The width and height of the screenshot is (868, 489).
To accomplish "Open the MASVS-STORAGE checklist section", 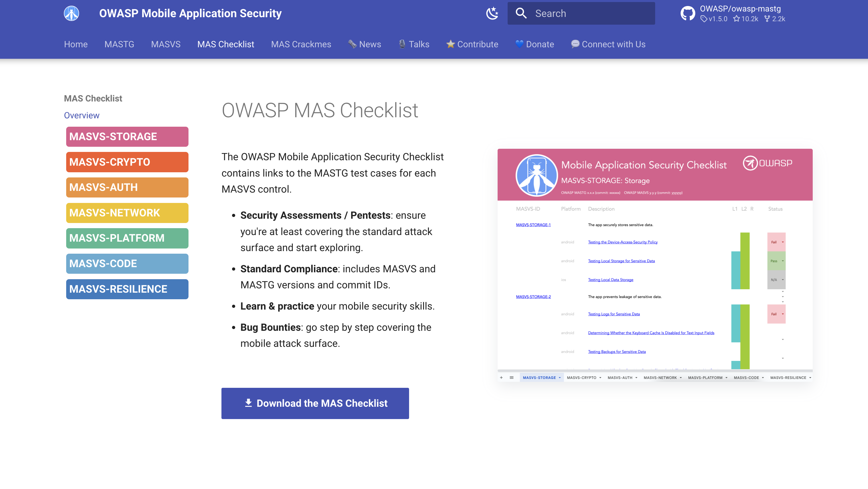I will [127, 137].
